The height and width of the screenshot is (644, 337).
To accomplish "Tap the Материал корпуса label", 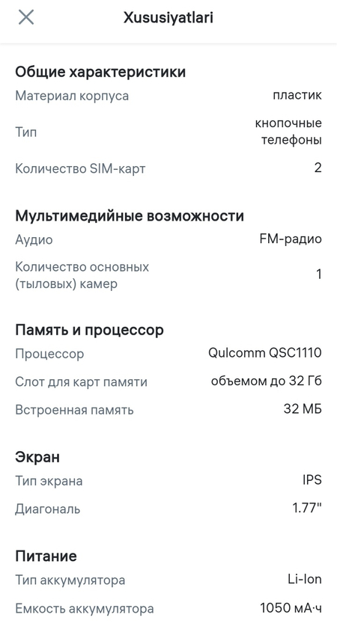I will click(72, 96).
